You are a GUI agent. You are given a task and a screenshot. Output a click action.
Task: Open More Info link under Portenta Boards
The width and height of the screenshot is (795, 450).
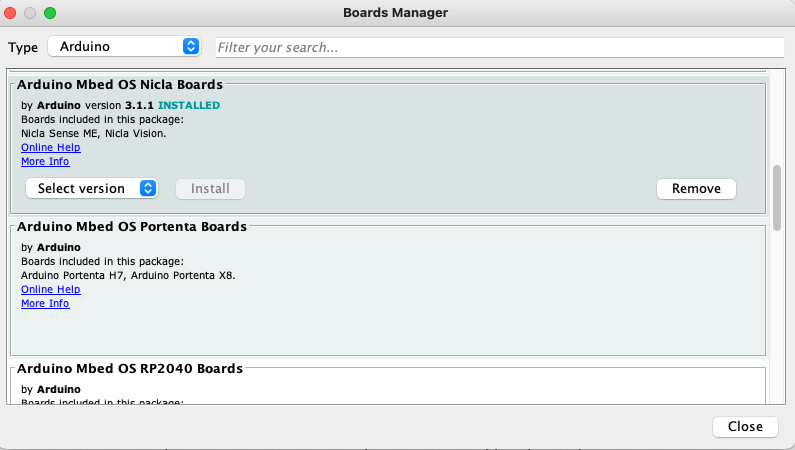[45, 304]
